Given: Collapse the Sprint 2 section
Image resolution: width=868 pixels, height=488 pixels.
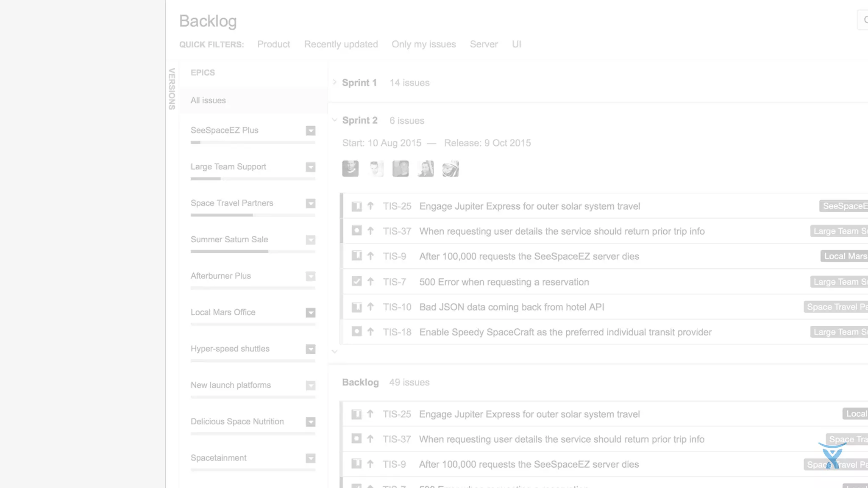Looking at the screenshot, I should pos(334,120).
